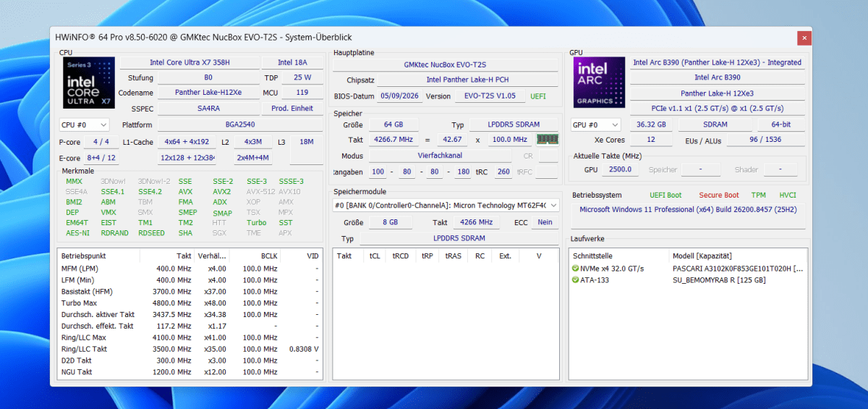Click the memory Takt 4266.7 MHz value
This screenshot has width=868, height=409.
click(393, 140)
